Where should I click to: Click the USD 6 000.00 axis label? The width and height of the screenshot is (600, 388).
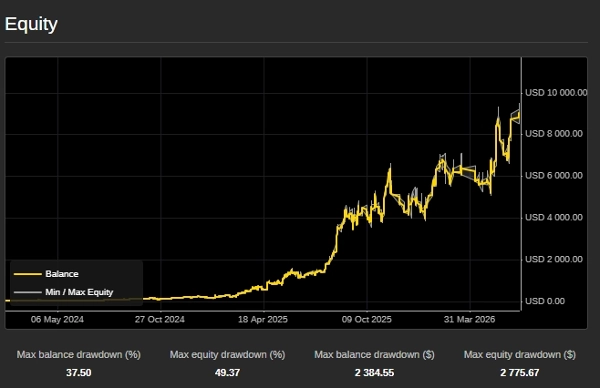[554, 176]
